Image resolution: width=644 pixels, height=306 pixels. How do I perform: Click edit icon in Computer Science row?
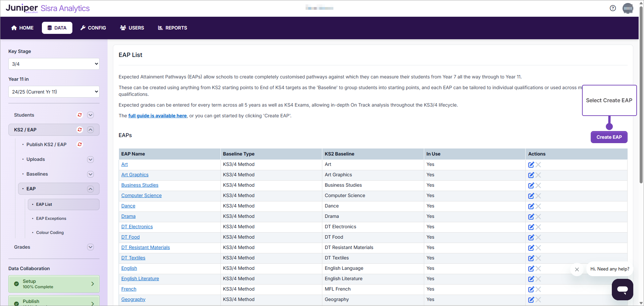531,196
